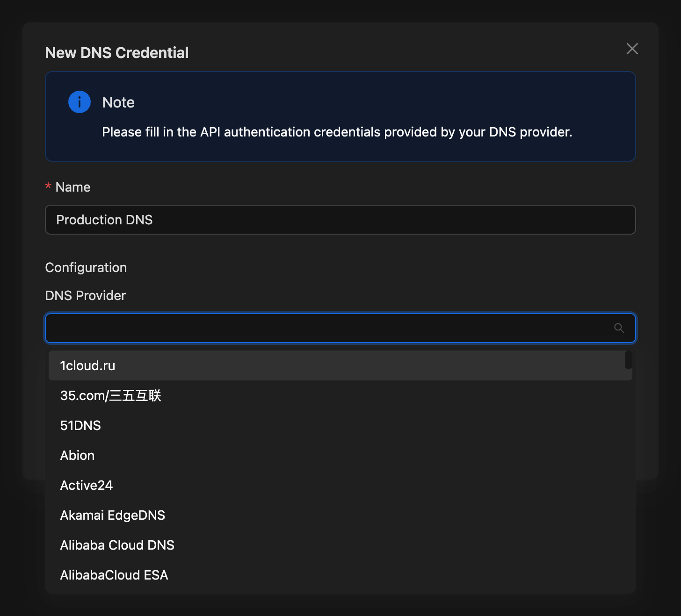Choose 35.com/三五互联 provider option

coord(340,395)
